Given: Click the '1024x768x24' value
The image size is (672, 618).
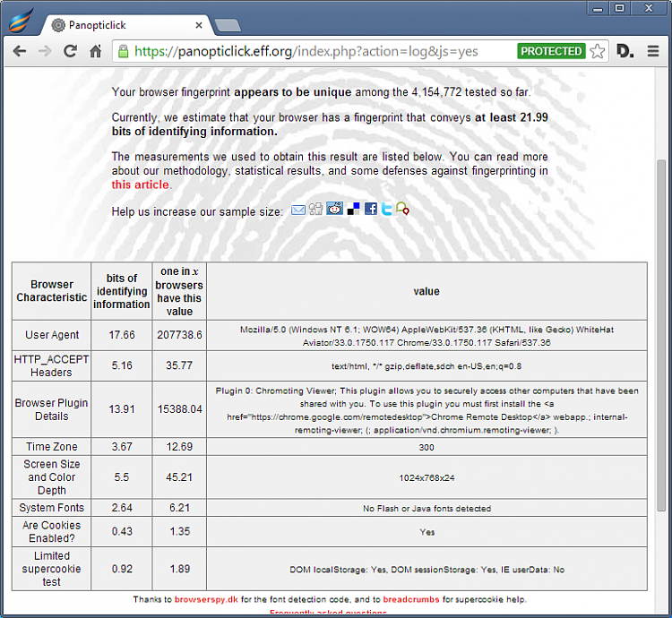Looking at the screenshot, I should pos(426,478).
